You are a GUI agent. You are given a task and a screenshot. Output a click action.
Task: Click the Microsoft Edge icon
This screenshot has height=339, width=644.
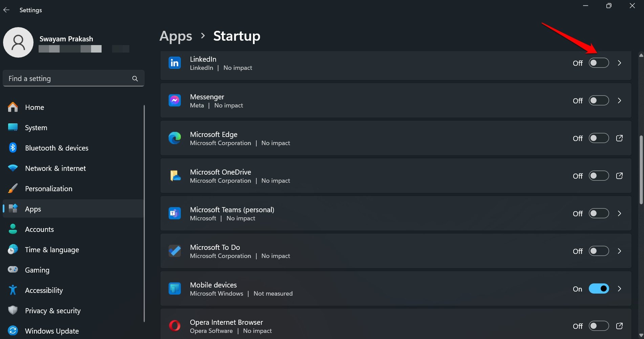pos(175,138)
